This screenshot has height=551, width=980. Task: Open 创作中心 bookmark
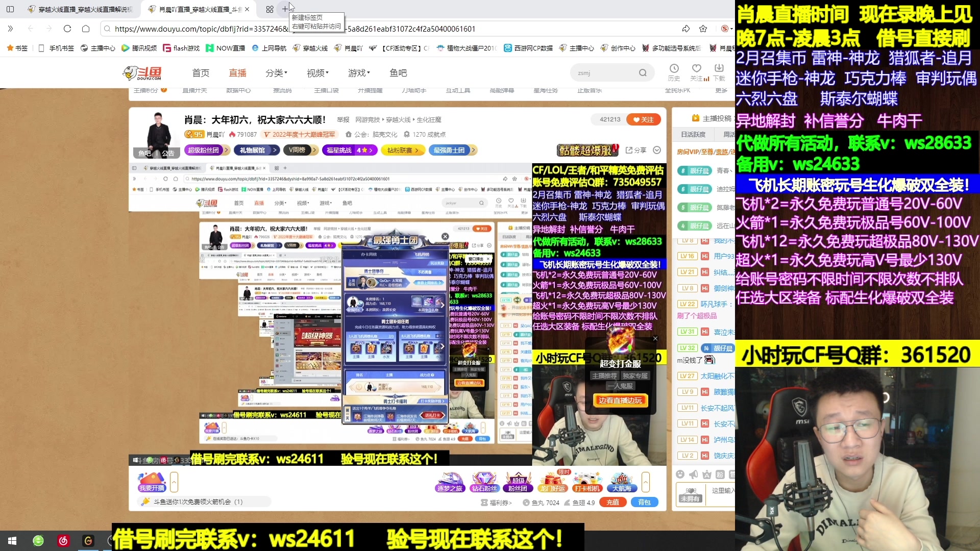coord(618,48)
